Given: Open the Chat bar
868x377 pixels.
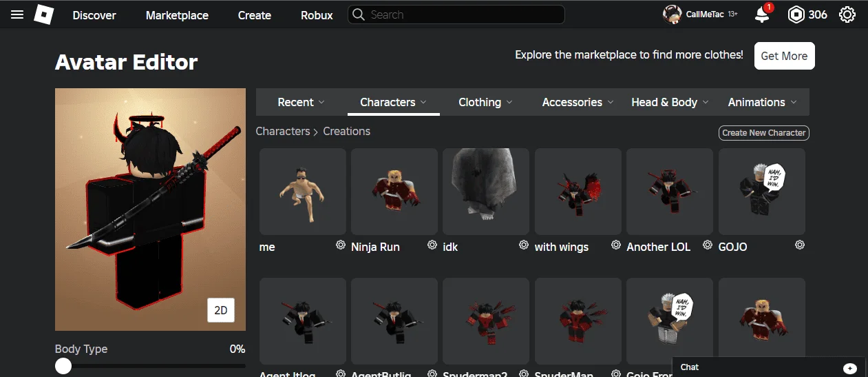Looking at the screenshot, I should pos(768,367).
